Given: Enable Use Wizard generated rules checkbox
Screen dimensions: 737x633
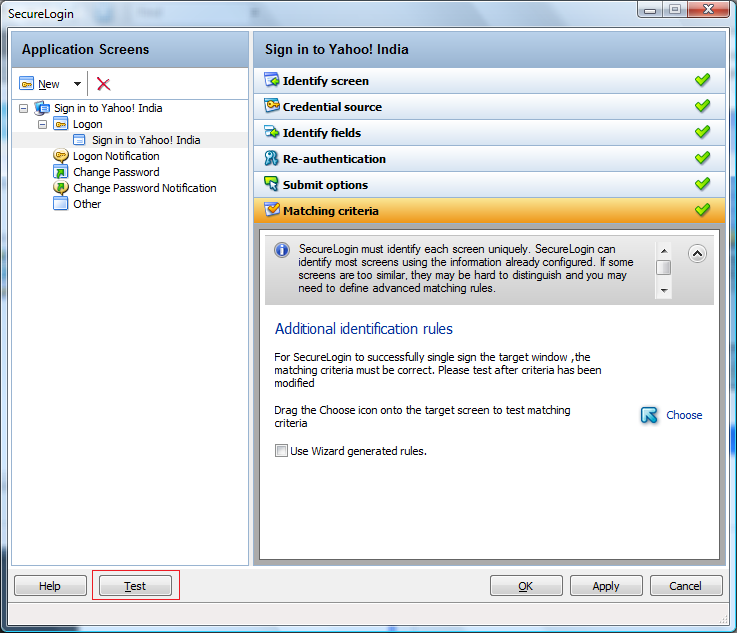Looking at the screenshot, I should (x=281, y=451).
